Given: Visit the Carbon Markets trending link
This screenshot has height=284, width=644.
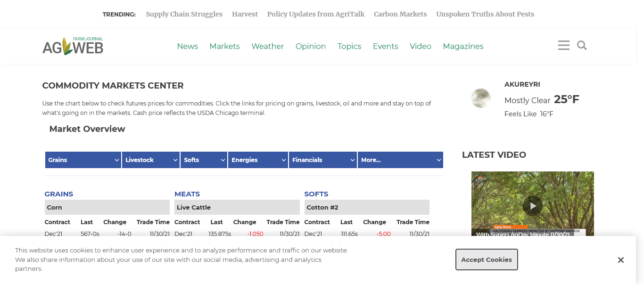Looking at the screenshot, I should (400, 14).
